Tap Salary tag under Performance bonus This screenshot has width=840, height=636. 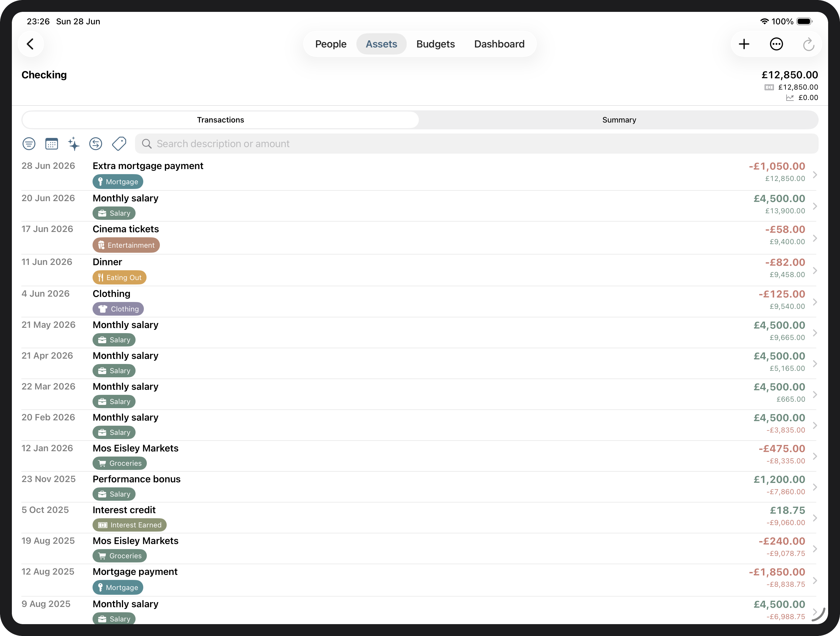click(114, 494)
